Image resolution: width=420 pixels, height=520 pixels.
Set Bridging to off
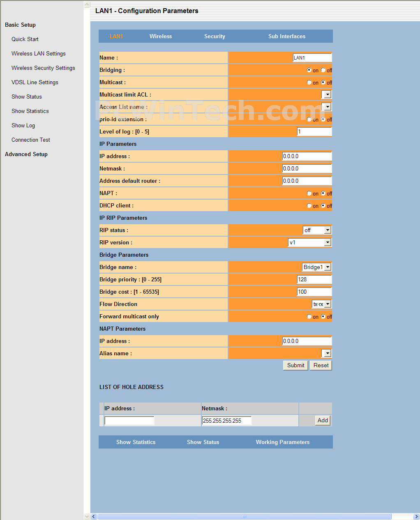click(323, 70)
